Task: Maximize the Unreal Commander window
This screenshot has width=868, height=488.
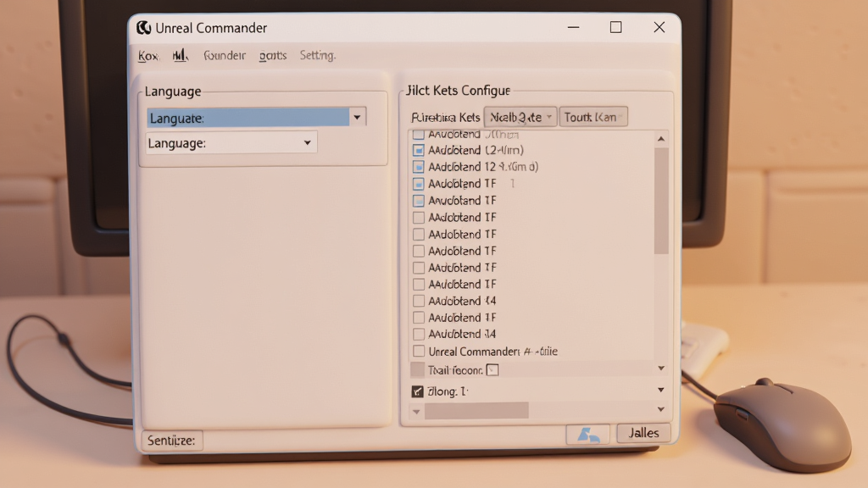Action: [615, 27]
